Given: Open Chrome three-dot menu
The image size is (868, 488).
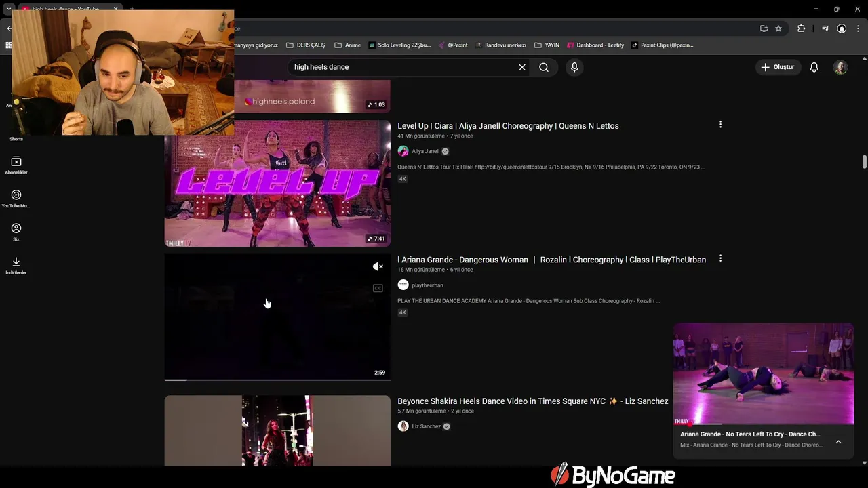Looking at the screenshot, I should (858, 28).
